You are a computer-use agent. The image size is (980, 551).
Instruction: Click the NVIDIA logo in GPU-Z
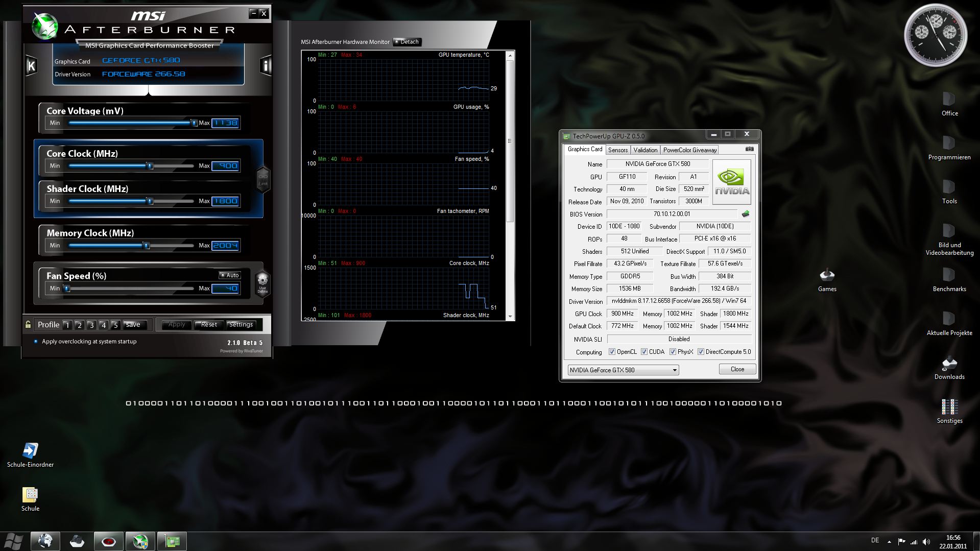(732, 182)
